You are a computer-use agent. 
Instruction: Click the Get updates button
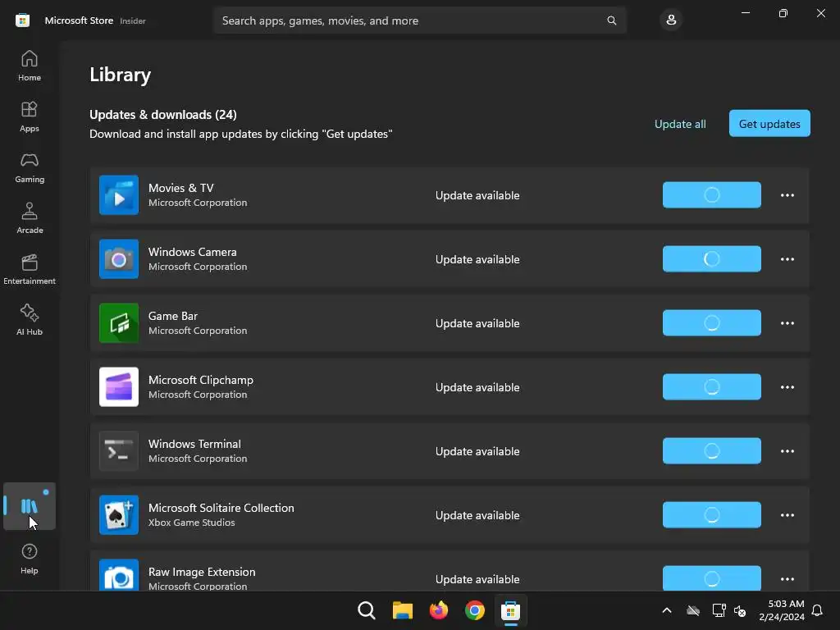click(x=769, y=124)
